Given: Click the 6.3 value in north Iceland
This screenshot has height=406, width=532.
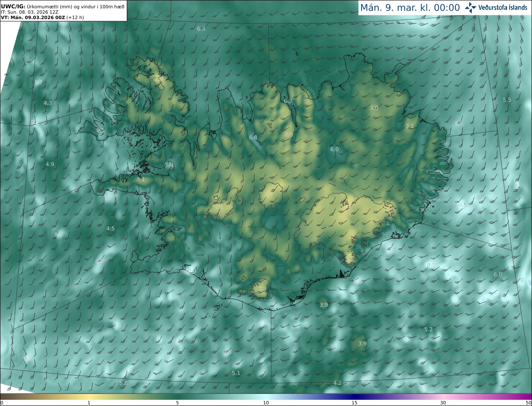Looking at the screenshot, I should (x=288, y=101).
